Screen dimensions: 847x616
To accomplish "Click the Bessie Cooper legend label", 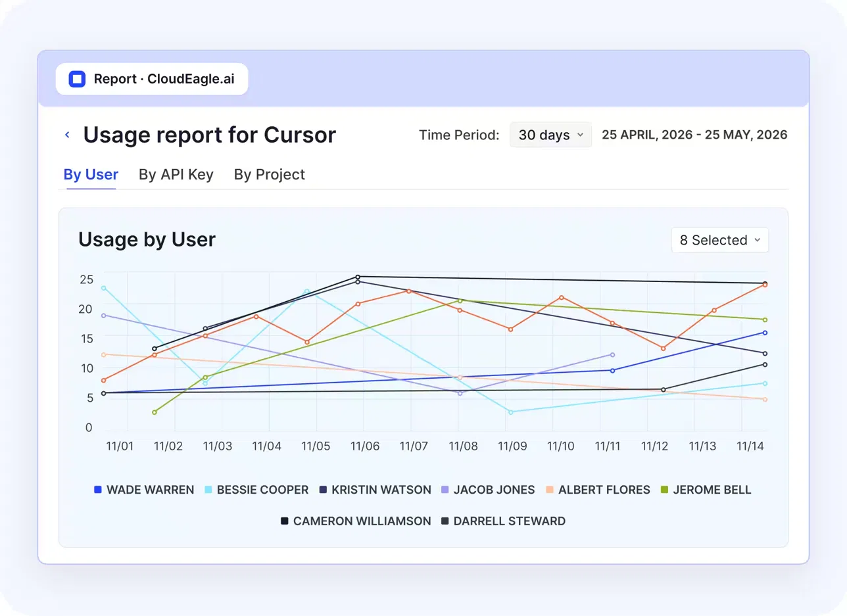I will (x=262, y=490).
